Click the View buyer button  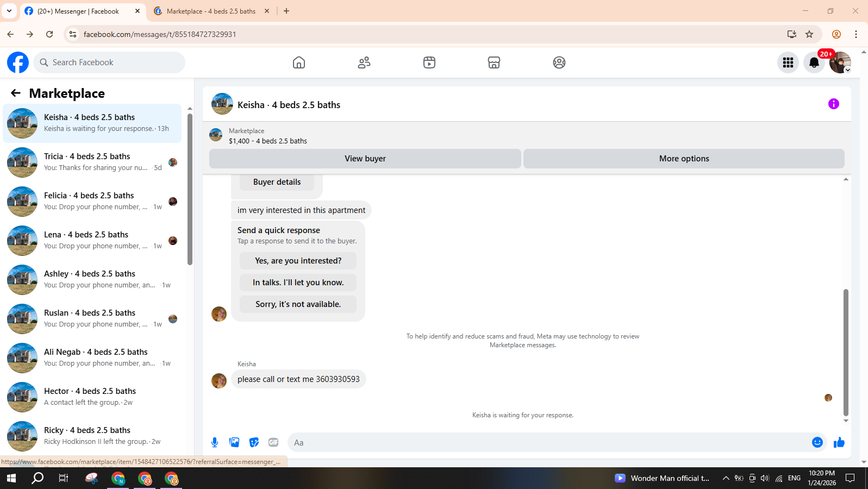[x=365, y=159]
